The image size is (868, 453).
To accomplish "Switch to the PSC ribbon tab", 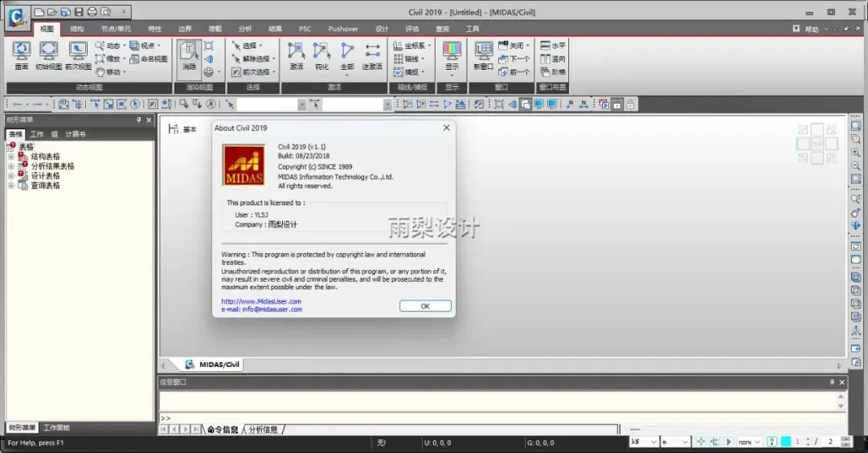I will point(305,29).
